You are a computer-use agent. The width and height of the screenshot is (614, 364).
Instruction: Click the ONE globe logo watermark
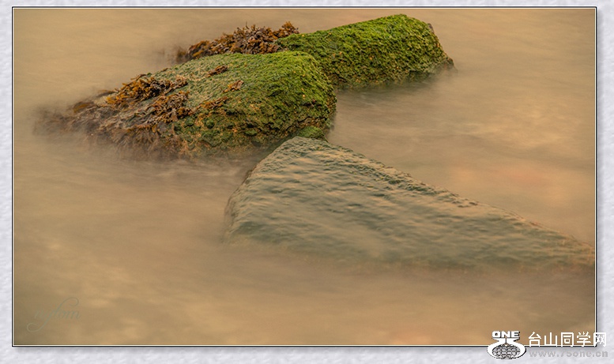[x=506, y=345]
